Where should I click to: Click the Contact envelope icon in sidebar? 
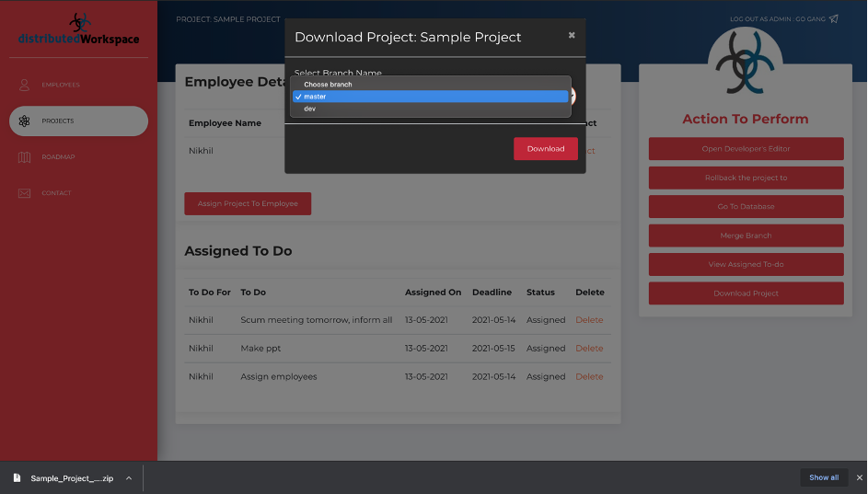click(x=24, y=193)
